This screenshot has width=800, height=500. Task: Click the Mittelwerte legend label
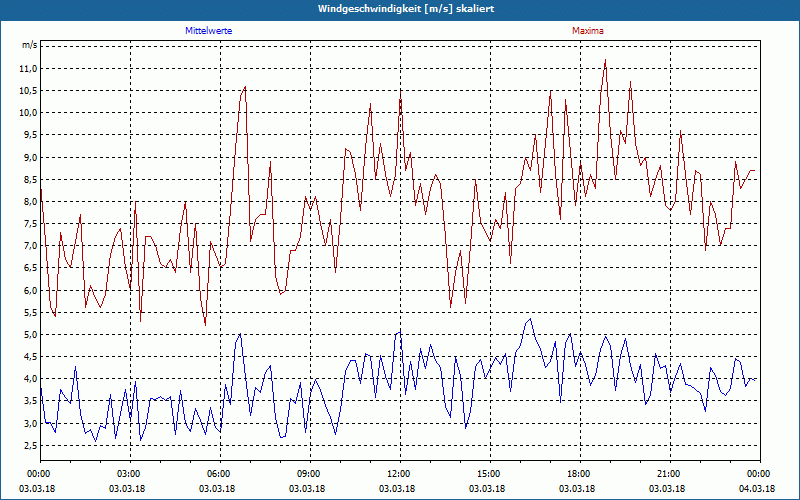(x=208, y=31)
